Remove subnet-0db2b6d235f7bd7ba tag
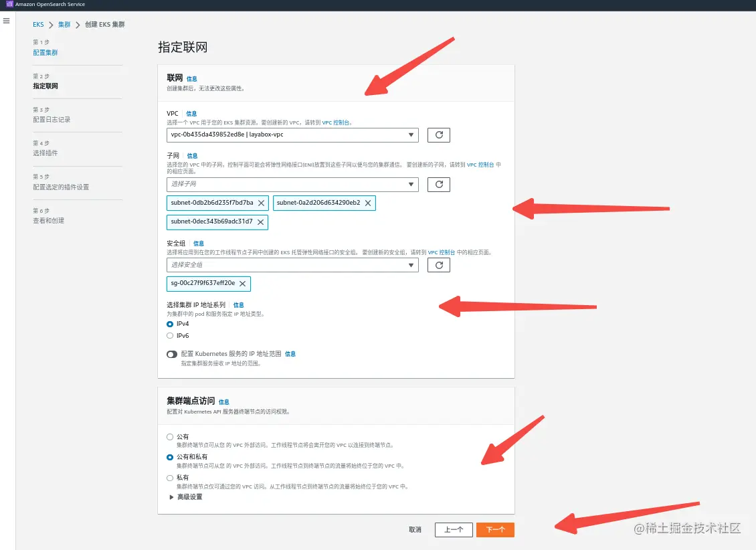Screen dimensions: 756x550 (261, 203)
